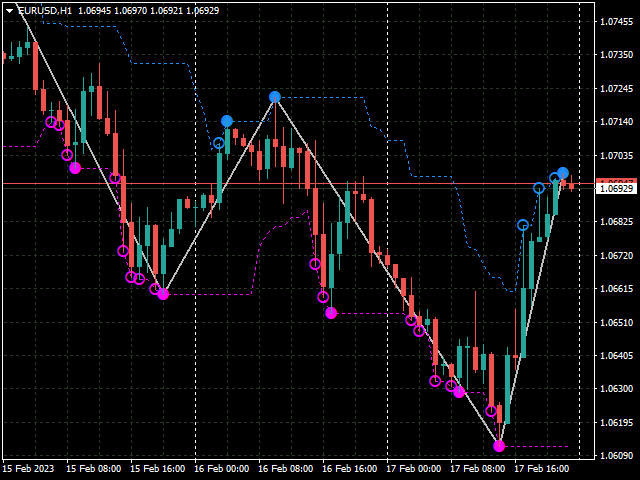This screenshot has height=480, width=640.
Task: Select the filled magenta marker near 1.06510
Action: [x=331, y=313]
